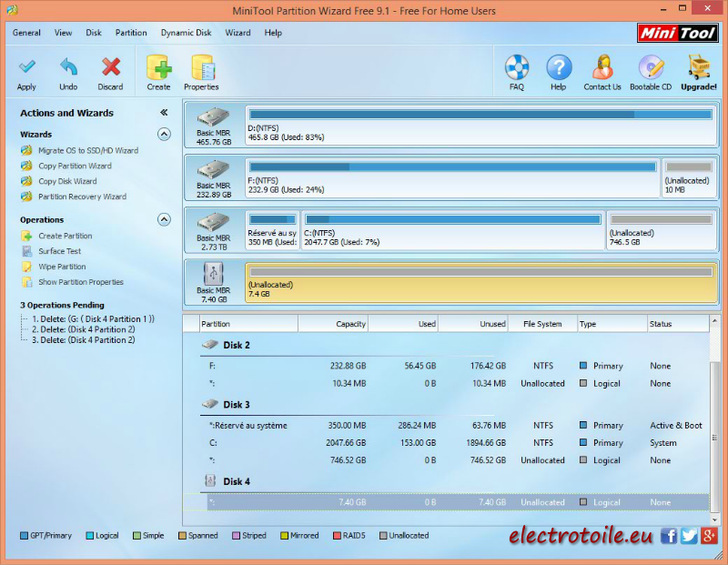Sort by the Used column header
The width and height of the screenshot is (728, 565).
click(403, 324)
